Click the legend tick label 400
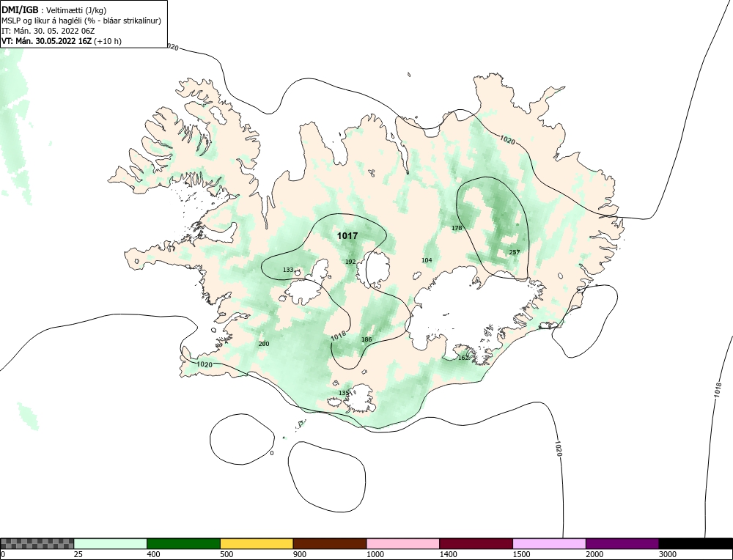The height and width of the screenshot is (560, 733). coord(153,554)
